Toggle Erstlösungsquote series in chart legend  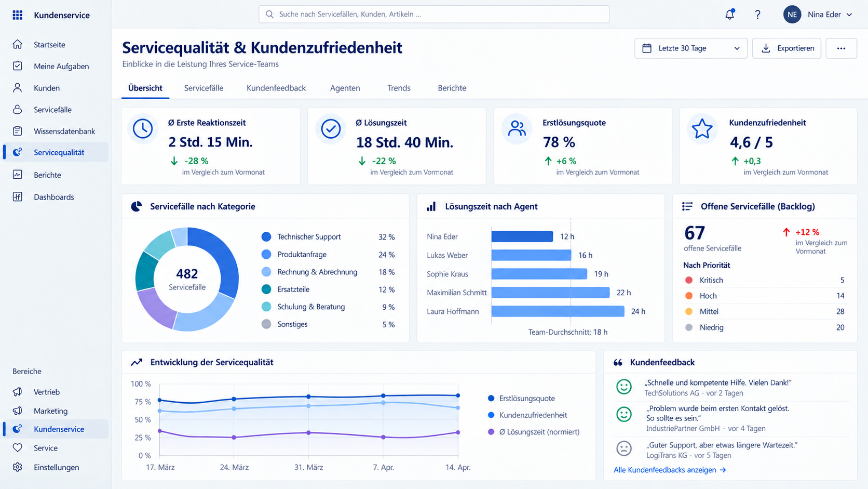(x=522, y=399)
